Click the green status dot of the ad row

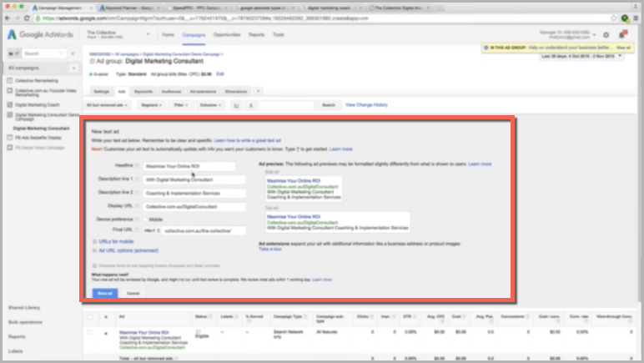click(x=106, y=334)
